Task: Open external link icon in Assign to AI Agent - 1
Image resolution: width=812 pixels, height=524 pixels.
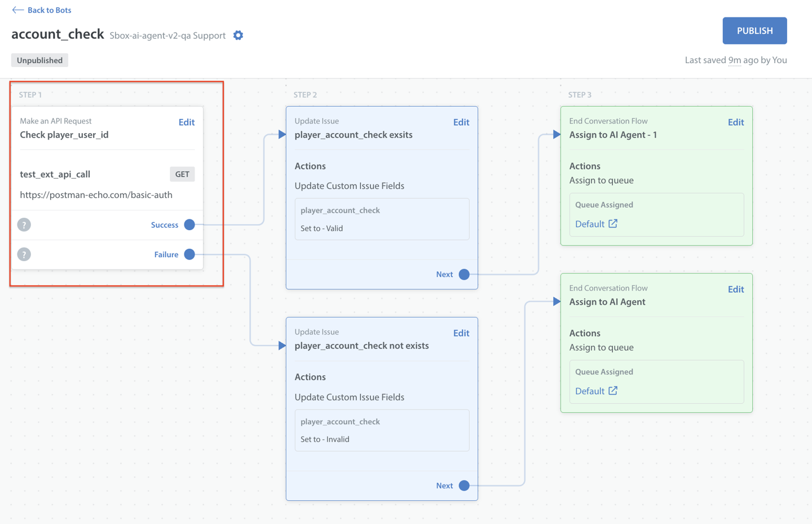Action: (613, 224)
